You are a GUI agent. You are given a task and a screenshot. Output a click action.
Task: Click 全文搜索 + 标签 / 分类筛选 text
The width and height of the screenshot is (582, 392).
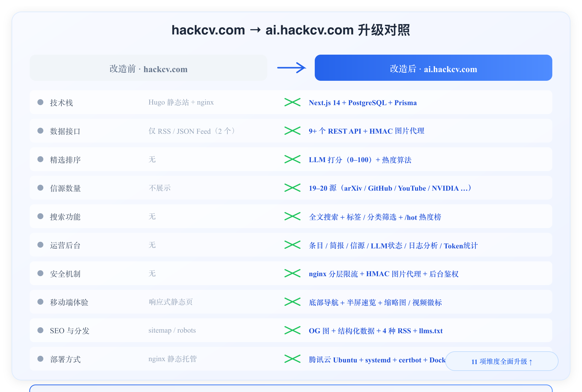point(375,217)
